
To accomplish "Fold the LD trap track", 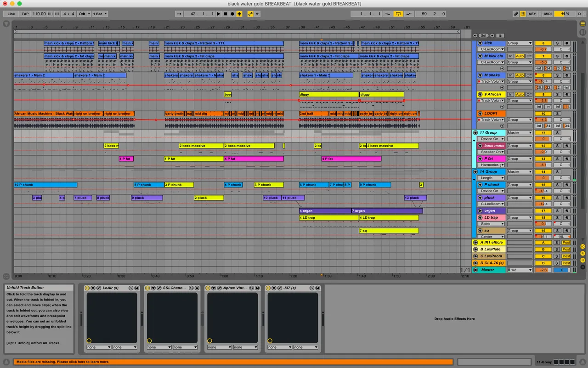I will 480,218.
